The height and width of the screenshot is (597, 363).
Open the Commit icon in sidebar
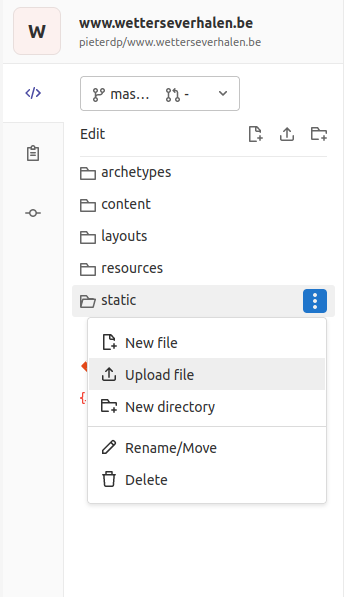pyautogui.click(x=33, y=213)
